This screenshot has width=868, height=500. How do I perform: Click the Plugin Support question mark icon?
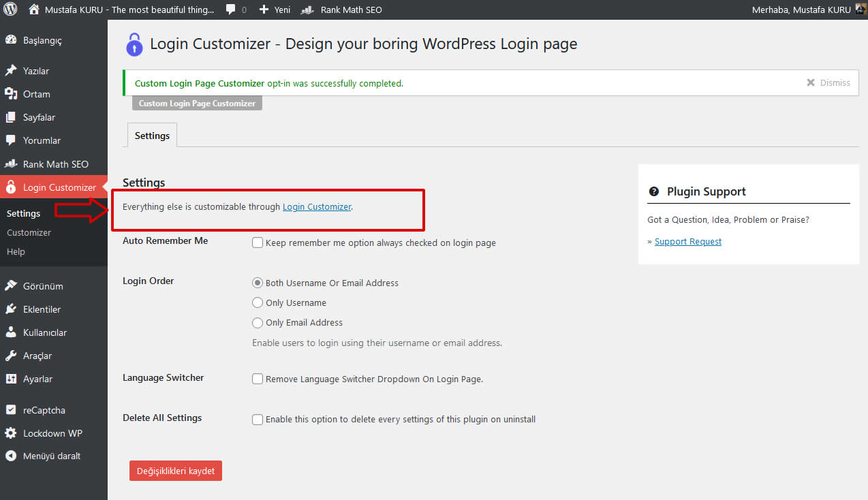pos(654,191)
